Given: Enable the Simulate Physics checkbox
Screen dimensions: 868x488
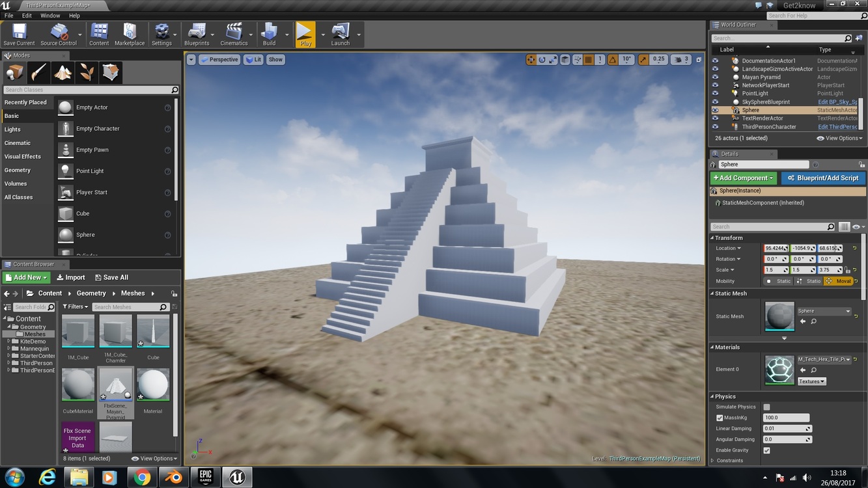Looking at the screenshot, I should (x=766, y=407).
